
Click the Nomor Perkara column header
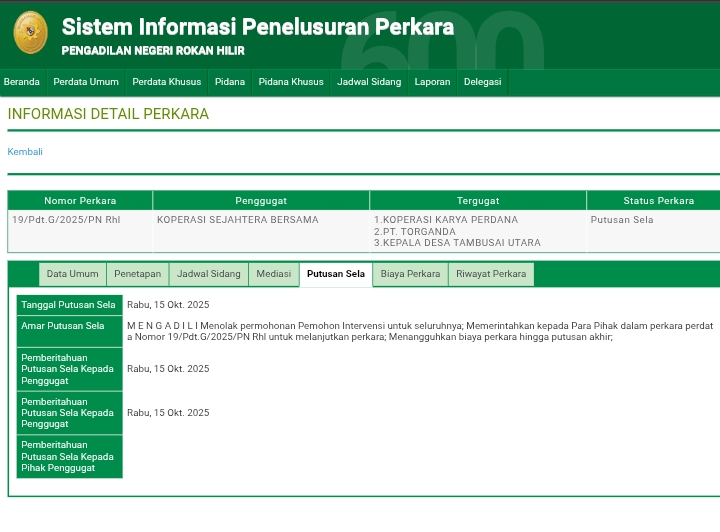click(x=80, y=201)
